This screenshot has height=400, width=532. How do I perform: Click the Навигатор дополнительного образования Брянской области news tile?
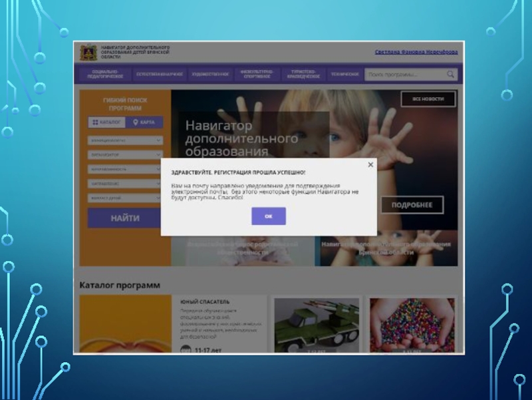click(x=386, y=248)
